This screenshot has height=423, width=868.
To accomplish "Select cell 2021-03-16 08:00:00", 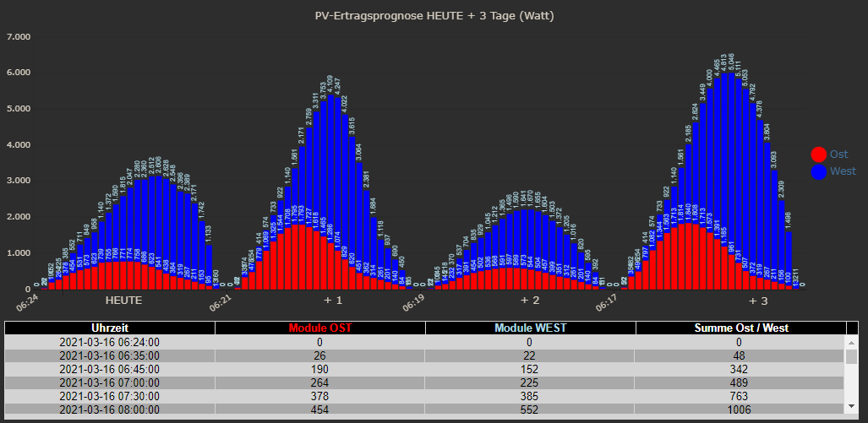I will (x=110, y=409).
